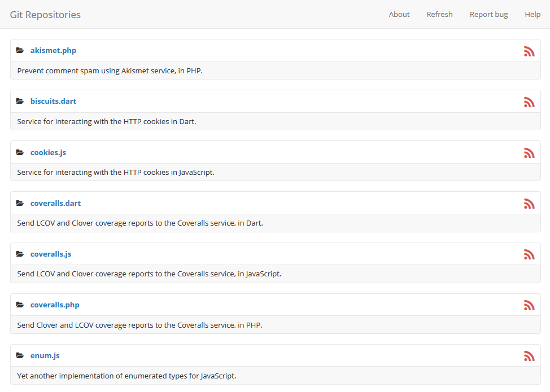Viewport: 550px width, 392px height.
Task: Open the coveralls.php repository link
Action: coord(54,305)
